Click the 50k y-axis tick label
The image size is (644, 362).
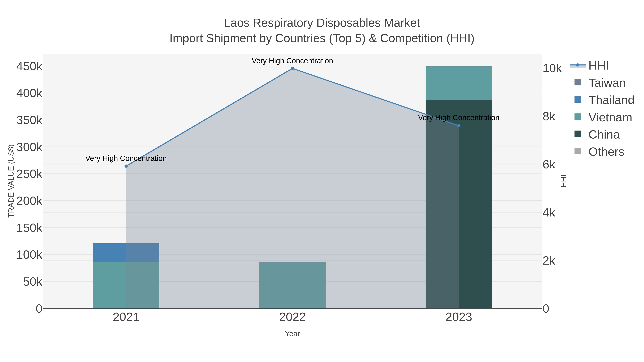(33, 282)
